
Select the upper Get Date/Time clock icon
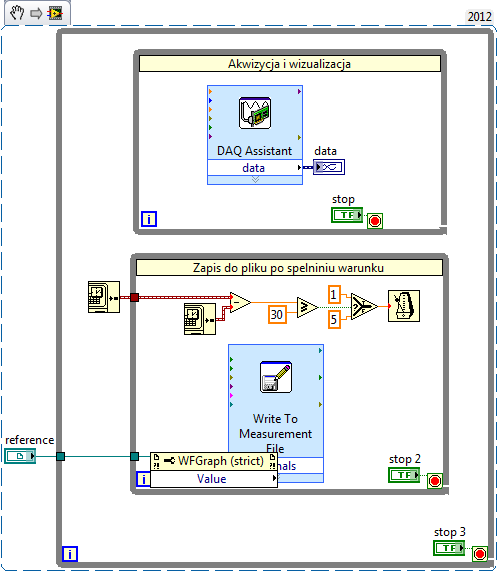[x=104, y=297]
